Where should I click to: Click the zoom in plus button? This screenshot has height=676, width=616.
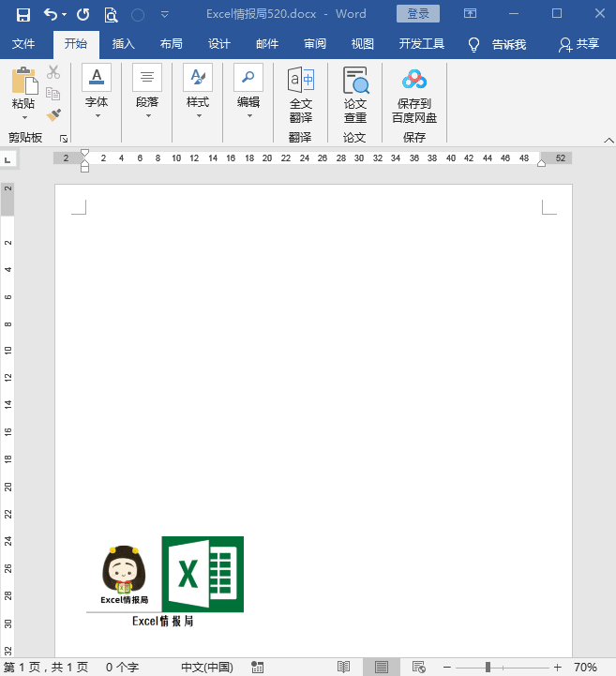coord(557,668)
